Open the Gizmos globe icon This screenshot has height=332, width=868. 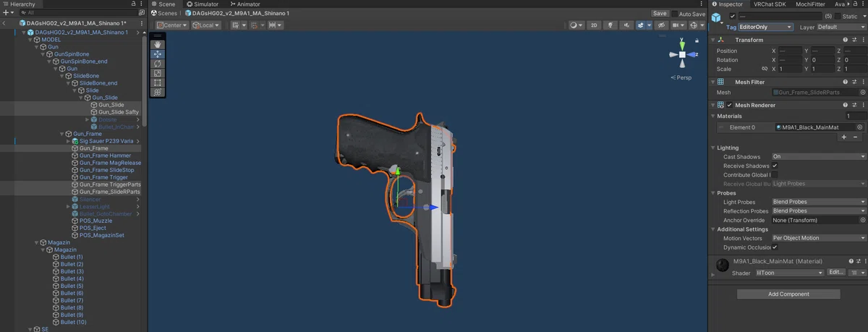694,25
